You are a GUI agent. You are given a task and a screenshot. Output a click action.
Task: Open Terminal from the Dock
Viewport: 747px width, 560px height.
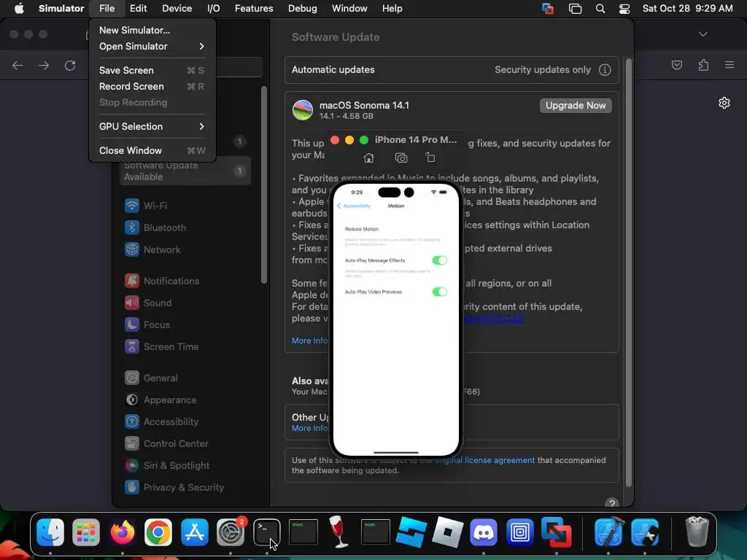click(x=266, y=532)
